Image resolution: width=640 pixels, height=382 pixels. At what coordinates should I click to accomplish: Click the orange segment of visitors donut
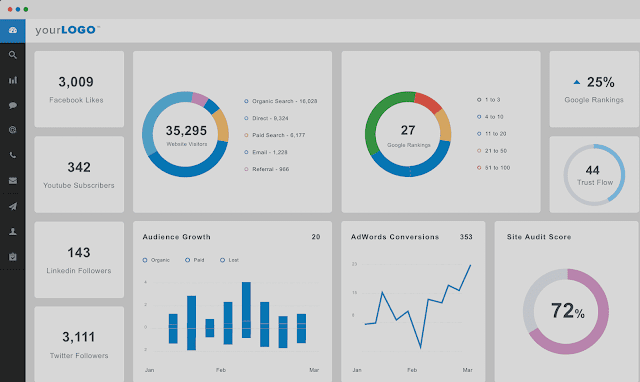click(221, 125)
